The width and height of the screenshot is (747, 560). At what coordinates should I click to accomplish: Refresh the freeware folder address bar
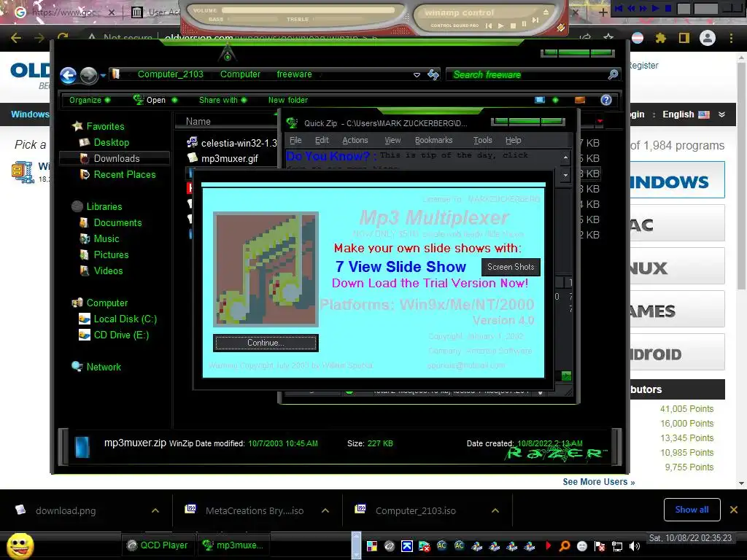click(433, 74)
